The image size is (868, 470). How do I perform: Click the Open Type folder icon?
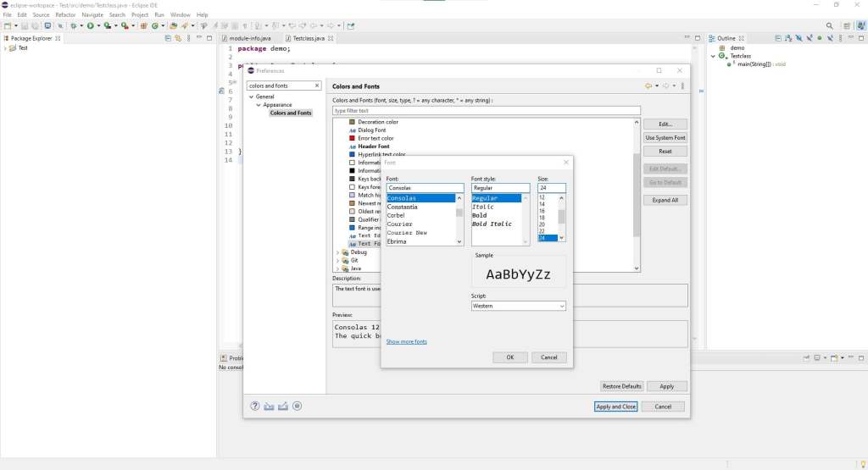click(173, 25)
